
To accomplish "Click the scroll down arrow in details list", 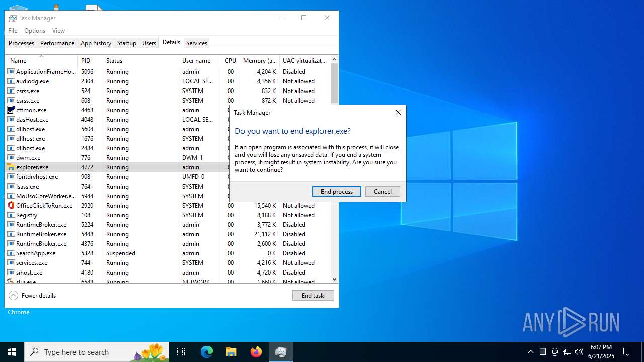I will pyautogui.click(x=334, y=279).
